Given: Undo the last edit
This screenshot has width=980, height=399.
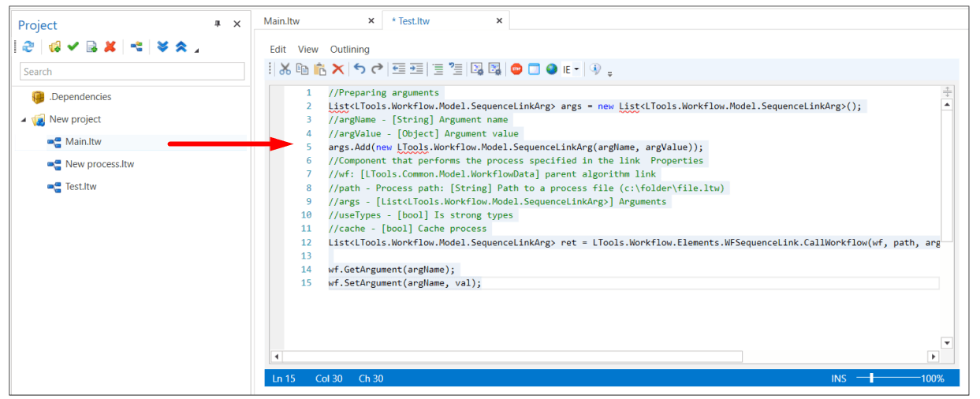Looking at the screenshot, I should click(360, 69).
